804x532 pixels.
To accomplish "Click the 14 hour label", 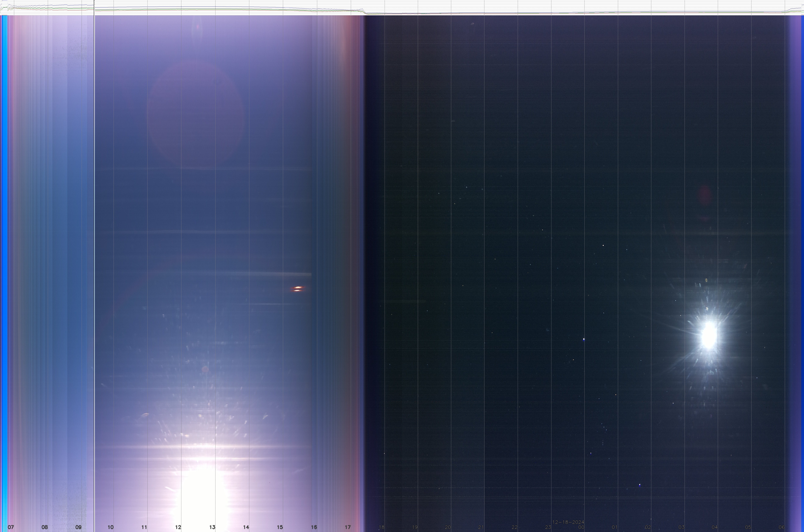I will [246, 527].
